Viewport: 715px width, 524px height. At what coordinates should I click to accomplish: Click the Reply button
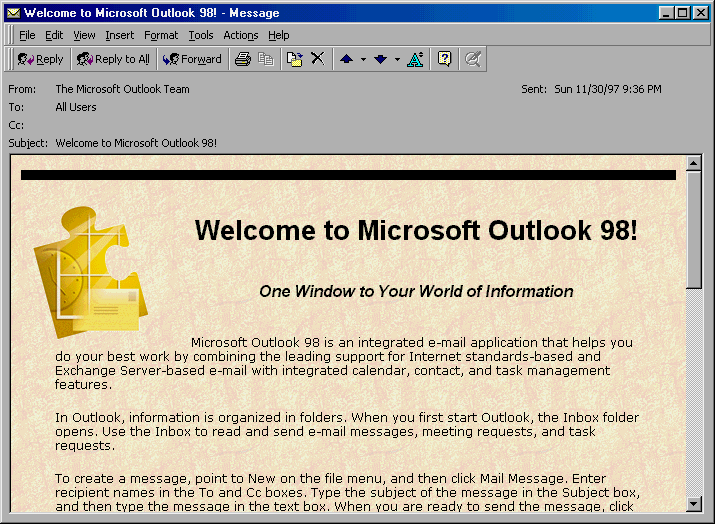pos(40,59)
